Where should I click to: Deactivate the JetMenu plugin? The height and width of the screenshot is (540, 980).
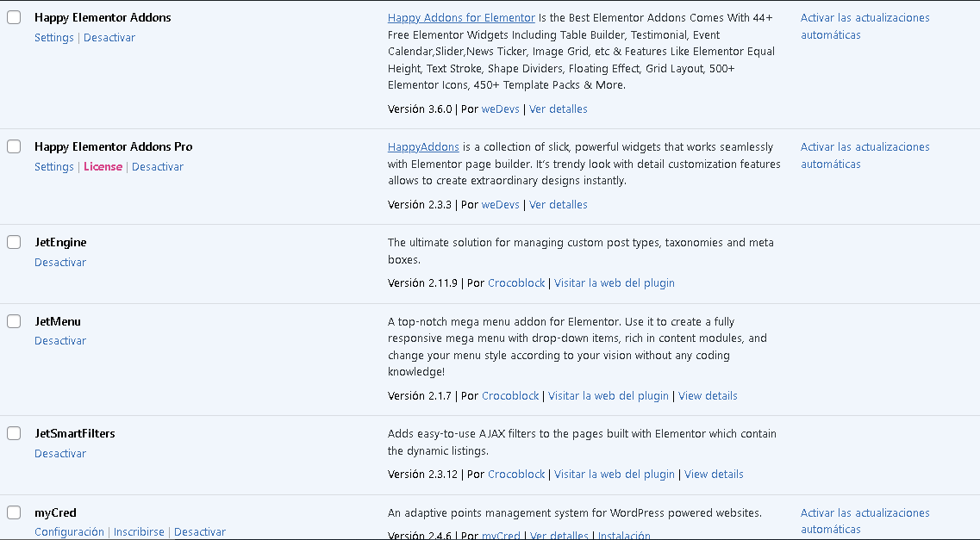click(60, 341)
